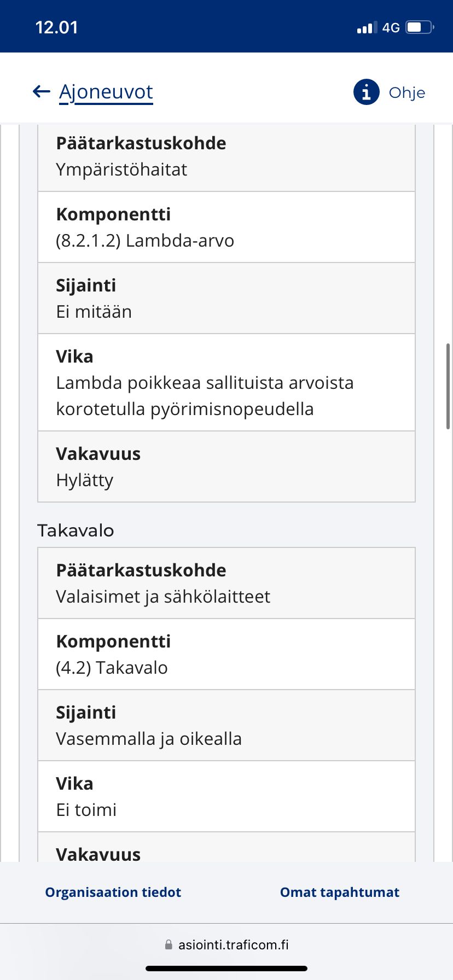This screenshot has width=453, height=980.
Task: Tap the lock icon beside URL
Action: (169, 944)
